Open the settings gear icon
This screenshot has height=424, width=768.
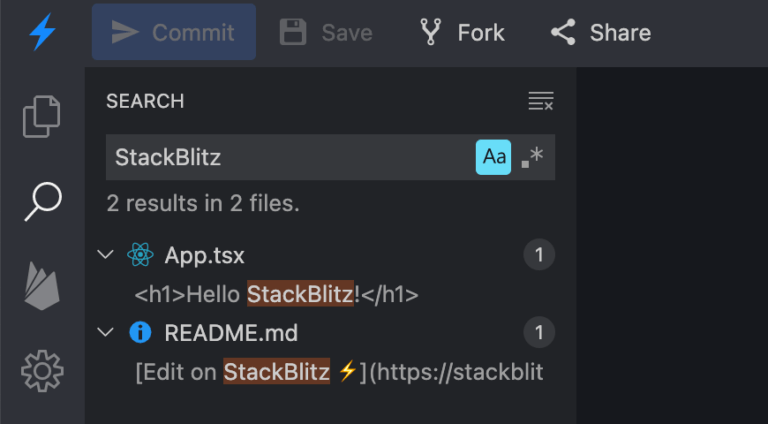[42, 371]
